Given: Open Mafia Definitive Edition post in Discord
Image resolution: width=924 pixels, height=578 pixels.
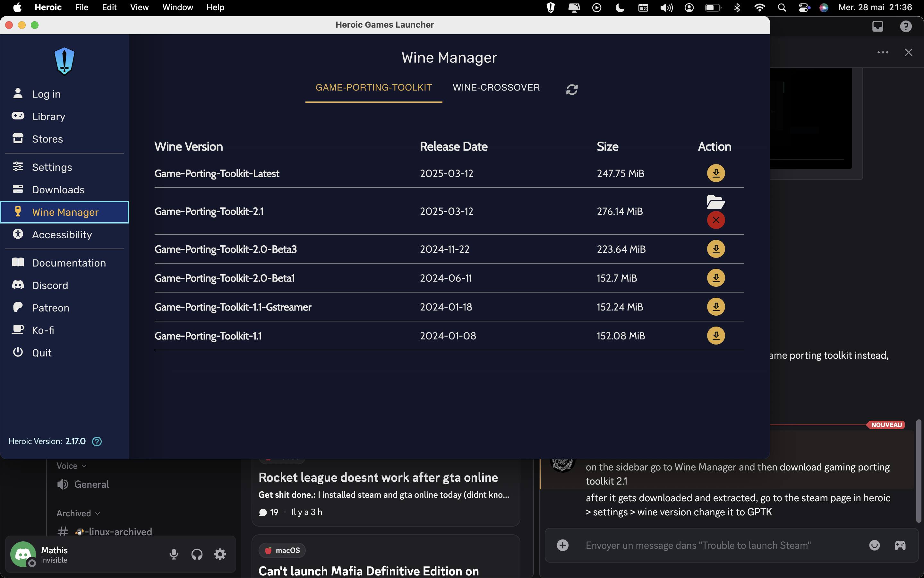Looking at the screenshot, I should 386,556.
